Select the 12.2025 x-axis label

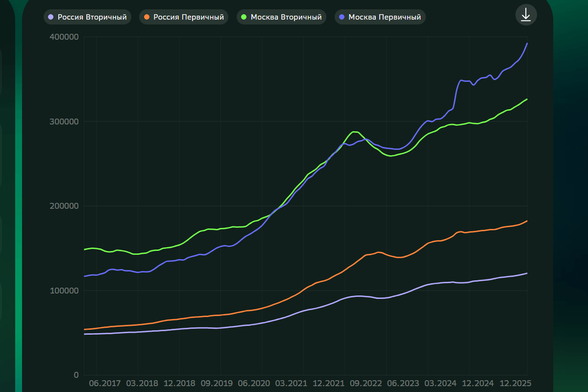click(515, 383)
